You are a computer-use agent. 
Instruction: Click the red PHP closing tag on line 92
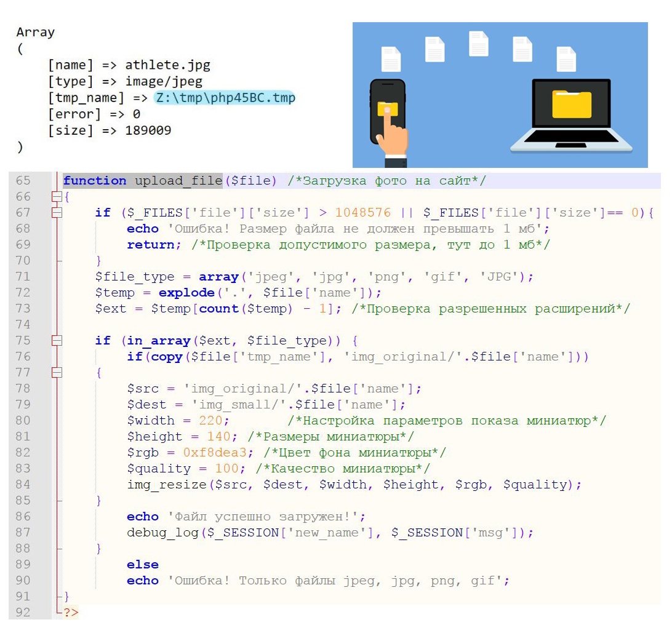coord(71,613)
